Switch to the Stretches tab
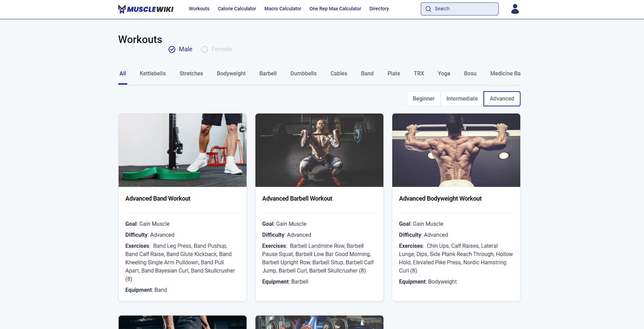Image resolution: width=644 pixels, height=329 pixels. click(191, 74)
